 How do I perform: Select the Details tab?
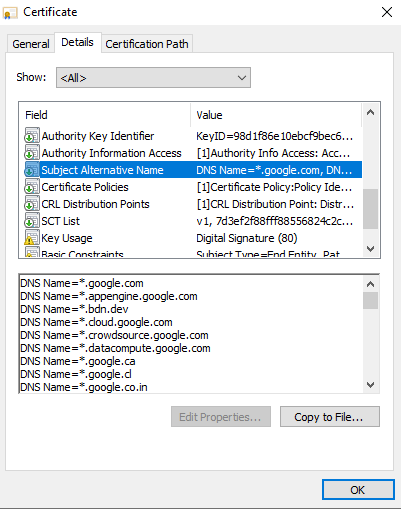click(77, 42)
